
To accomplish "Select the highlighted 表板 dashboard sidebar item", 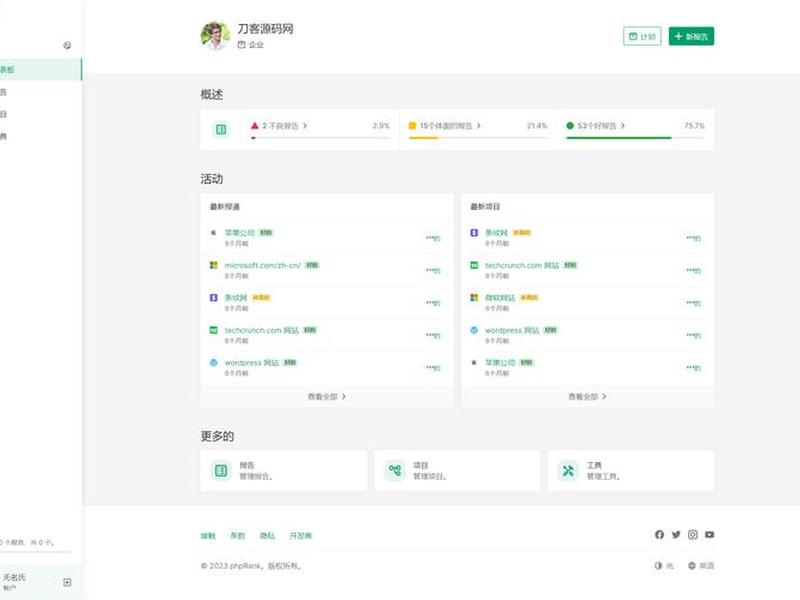I will point(40,69).
